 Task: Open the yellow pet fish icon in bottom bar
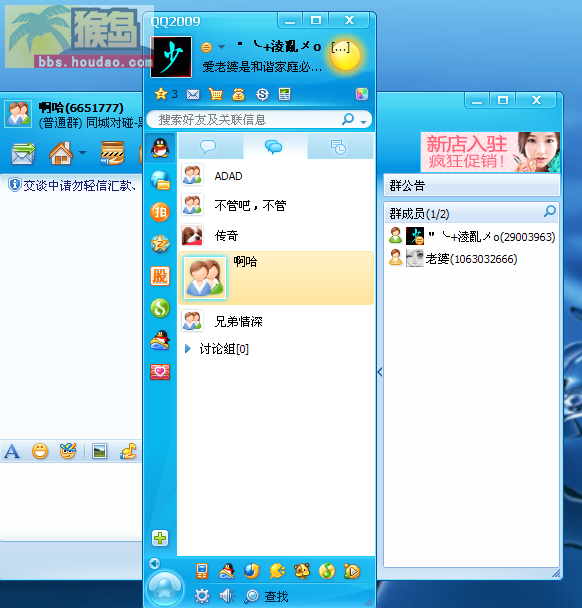(x=277, y=571)
